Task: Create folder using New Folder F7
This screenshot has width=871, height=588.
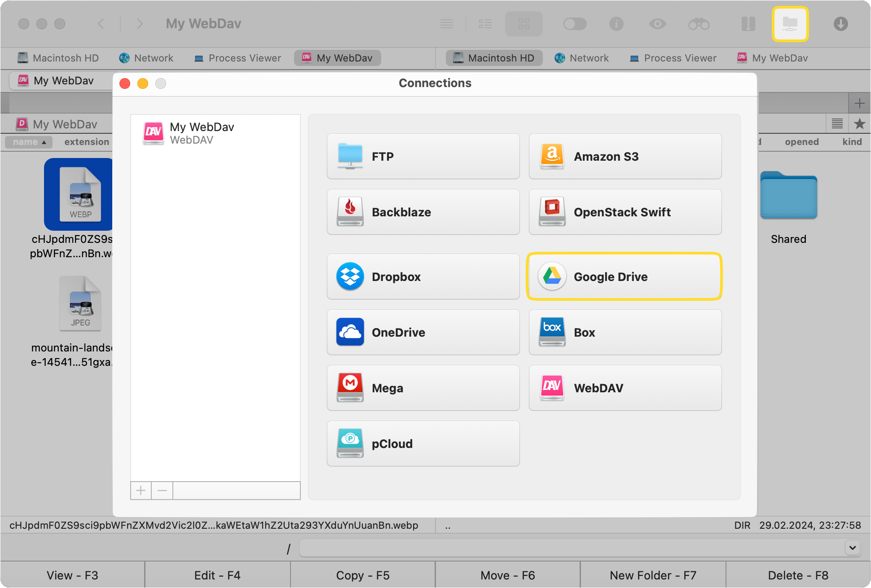Action: click(652, 575)
